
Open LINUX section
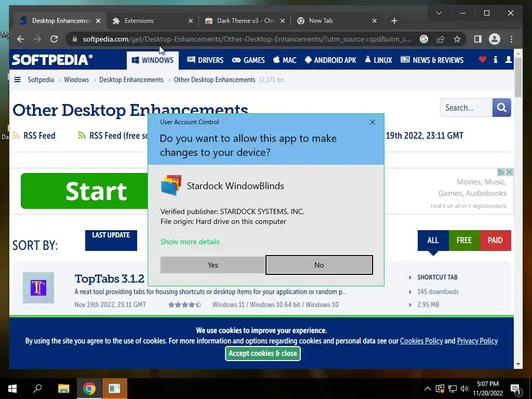click(378, 60)
